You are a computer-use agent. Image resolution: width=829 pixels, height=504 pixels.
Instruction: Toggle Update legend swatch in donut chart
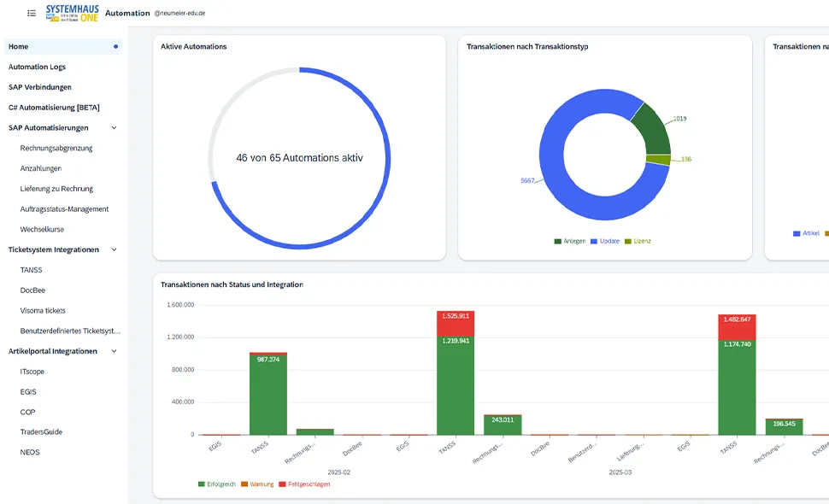(594, 242)
